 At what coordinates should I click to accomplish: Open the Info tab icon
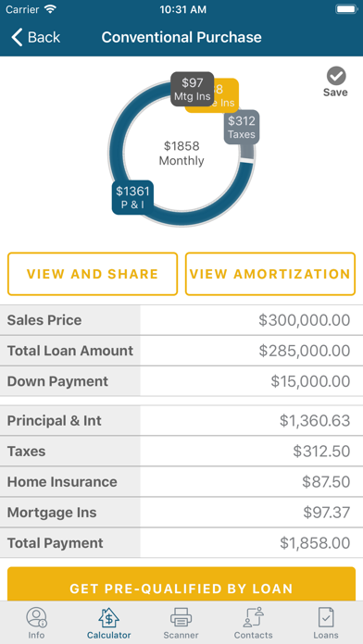click(37, 617)
